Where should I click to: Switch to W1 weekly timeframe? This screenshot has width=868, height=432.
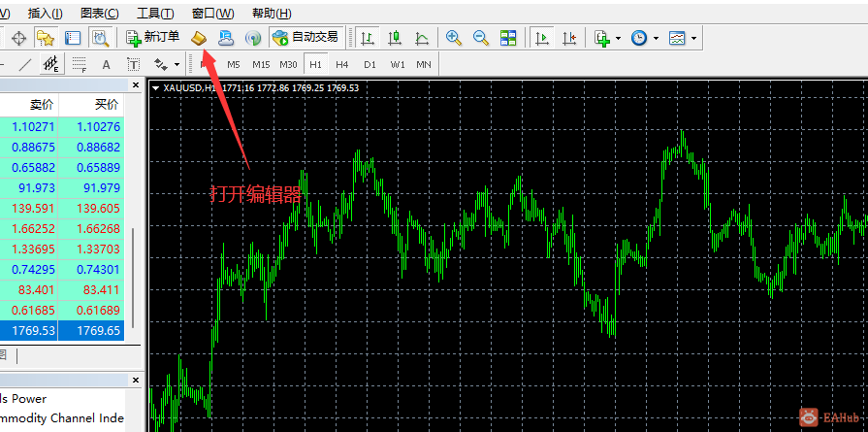point(398,65)
